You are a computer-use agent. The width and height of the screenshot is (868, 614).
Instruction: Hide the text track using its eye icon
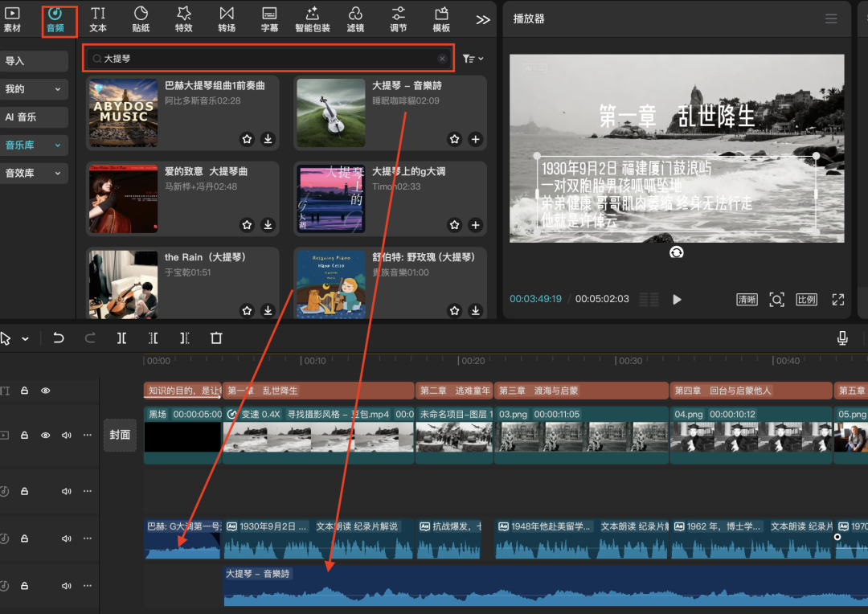pos(46,391)
